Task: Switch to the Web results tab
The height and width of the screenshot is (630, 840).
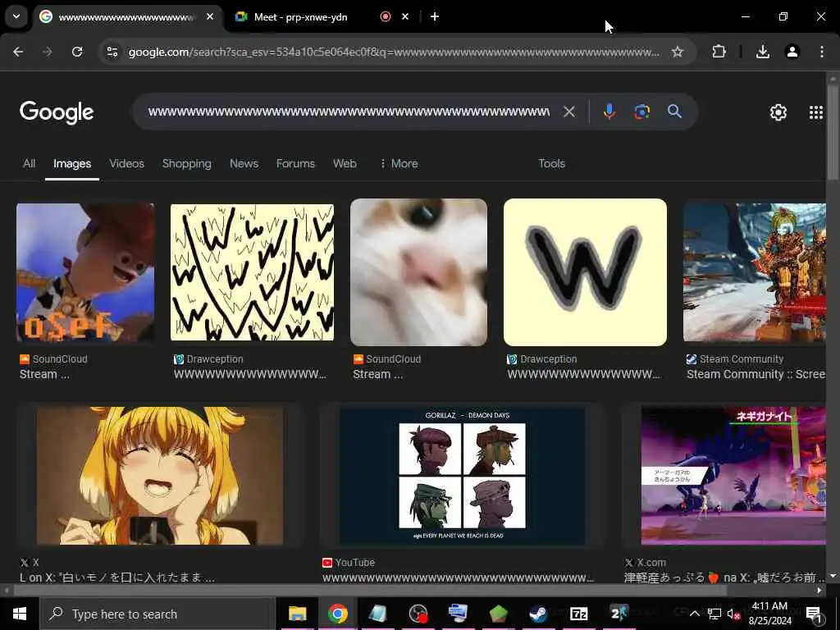Action: click(345, 163)
